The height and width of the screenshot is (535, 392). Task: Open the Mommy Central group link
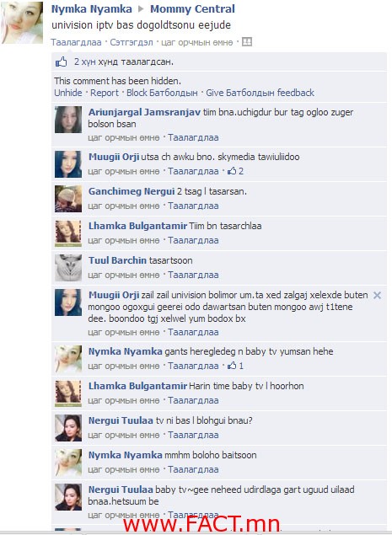pos(192,9)
